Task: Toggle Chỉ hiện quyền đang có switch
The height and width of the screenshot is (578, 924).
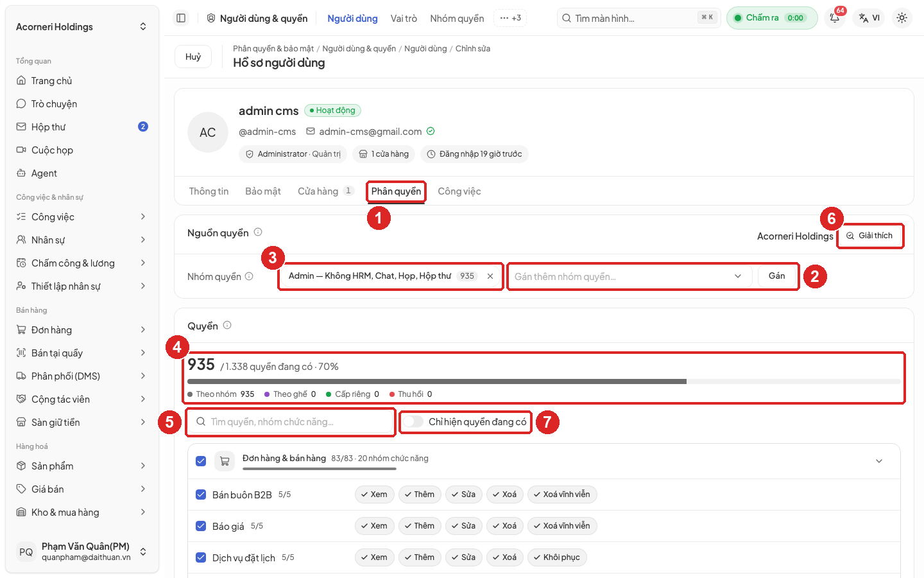Action: (x=414, y=422)
